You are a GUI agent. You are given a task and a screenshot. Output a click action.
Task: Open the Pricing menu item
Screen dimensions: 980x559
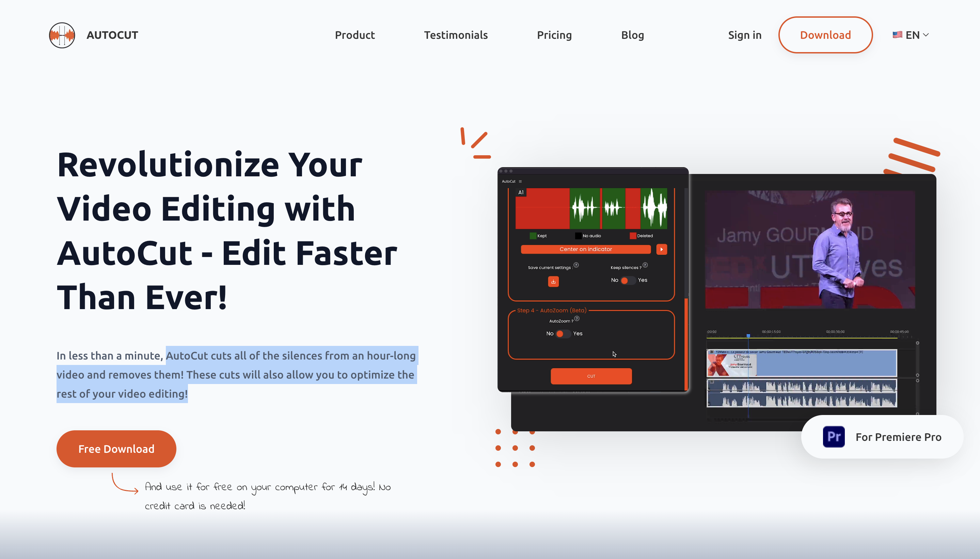[x=554, y=34]
